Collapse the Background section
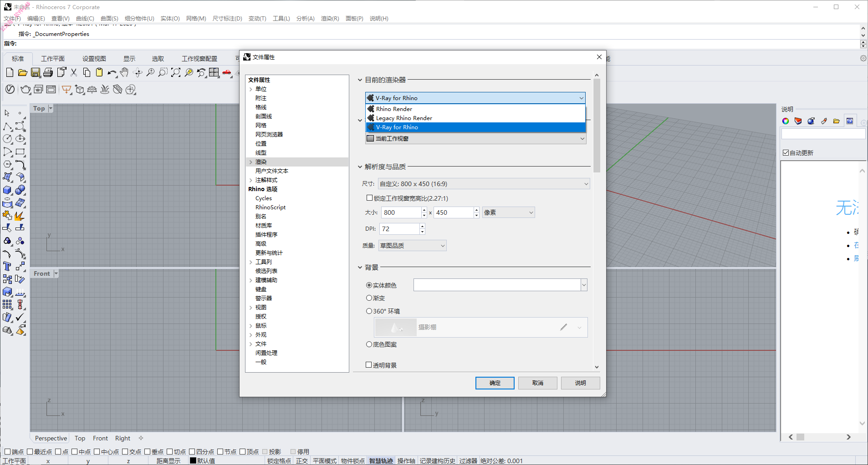 (360, 268)
